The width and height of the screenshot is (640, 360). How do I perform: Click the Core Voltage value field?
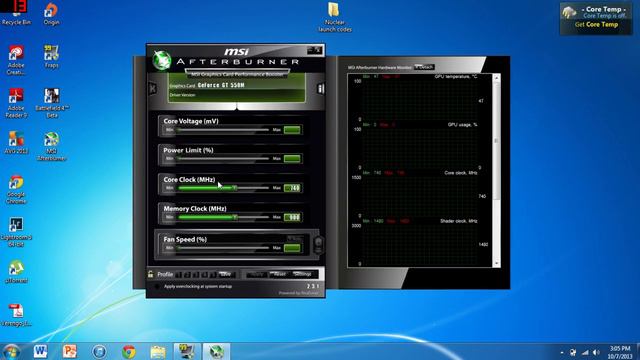[292, 130]
